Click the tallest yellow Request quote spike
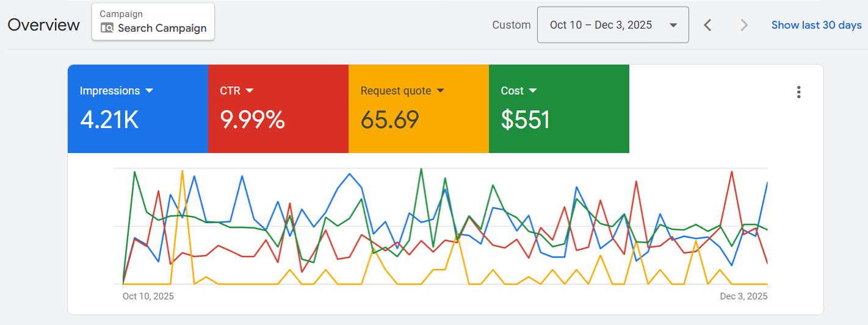The image size is (868, 325). (182, 171)
